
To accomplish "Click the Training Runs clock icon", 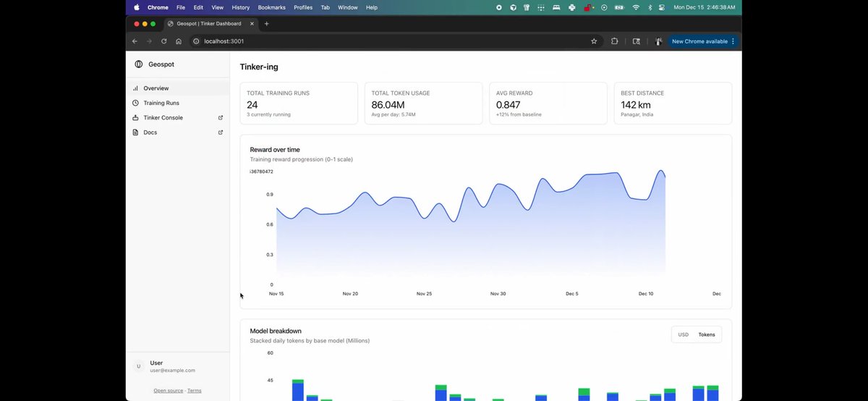I will pyautogui.click(x=136, y=103).
